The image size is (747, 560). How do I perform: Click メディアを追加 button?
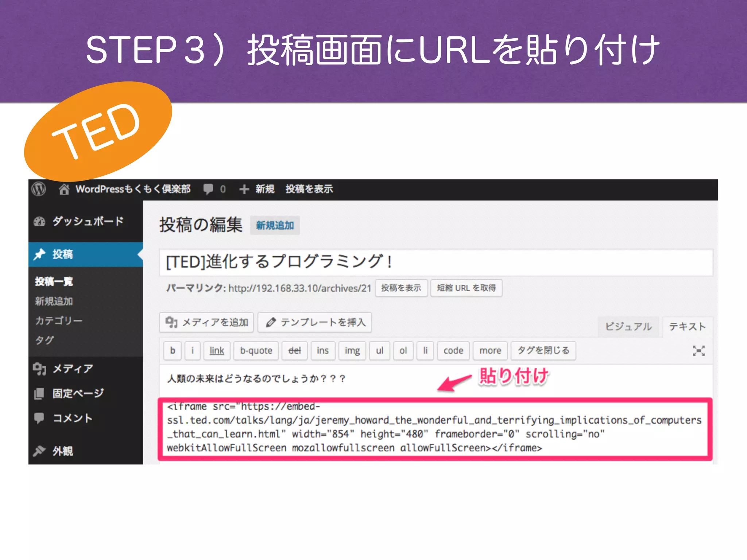tap(206, 322)
